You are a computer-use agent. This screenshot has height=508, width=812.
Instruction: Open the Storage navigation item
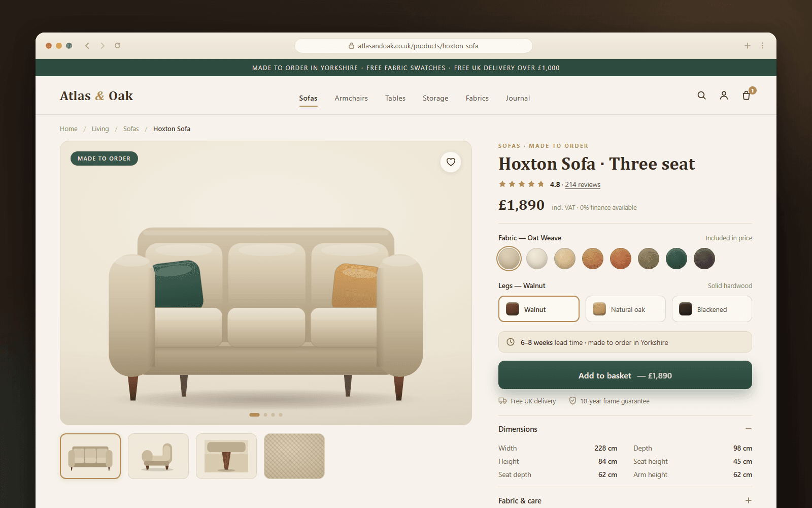coord(435,98)
